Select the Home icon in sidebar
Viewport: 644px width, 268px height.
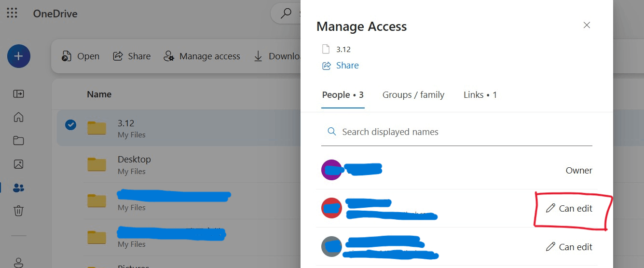pos(18,117)
